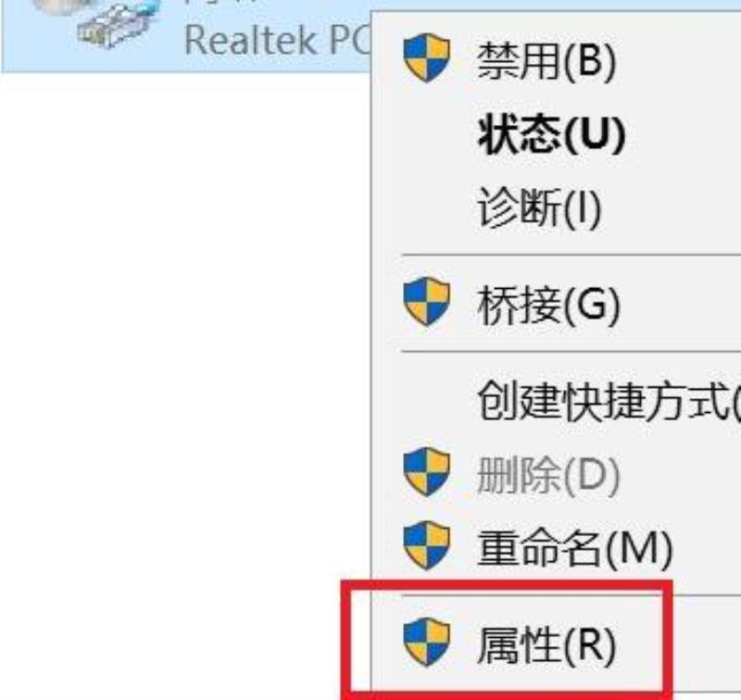Click the shield icon beside 属性(R)

tap(426, 643)
